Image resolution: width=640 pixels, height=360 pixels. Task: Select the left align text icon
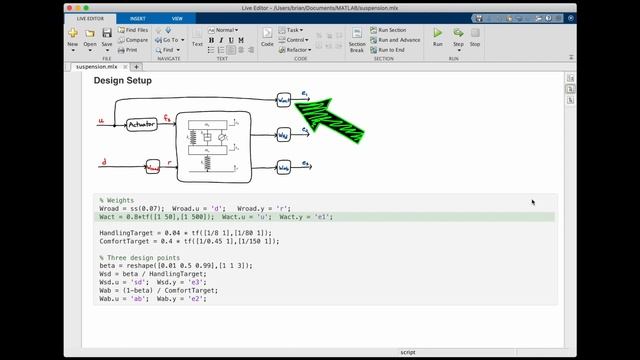click(x=231, y=50)
